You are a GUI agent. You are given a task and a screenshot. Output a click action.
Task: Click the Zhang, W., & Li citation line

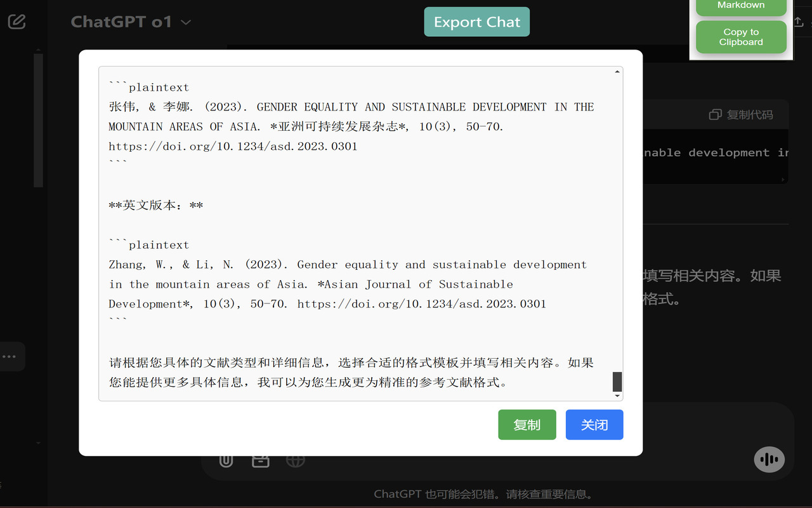click(348, 265)
